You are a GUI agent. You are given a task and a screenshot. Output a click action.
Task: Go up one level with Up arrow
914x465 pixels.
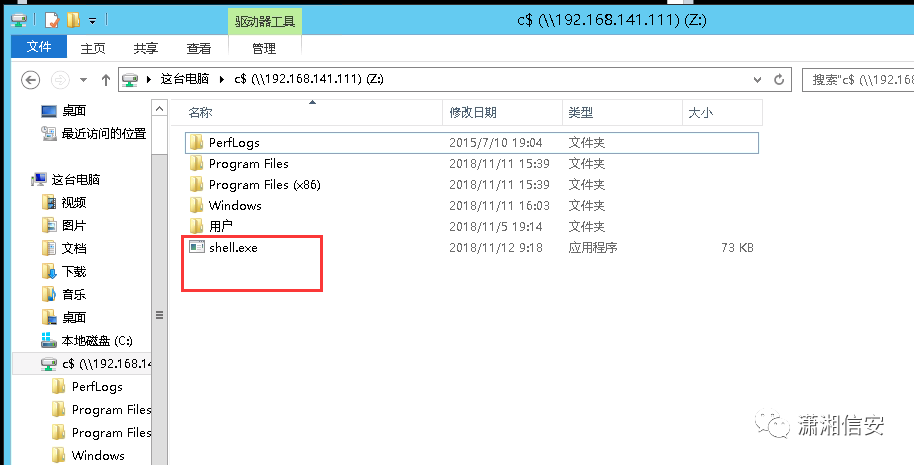(106, 80)
